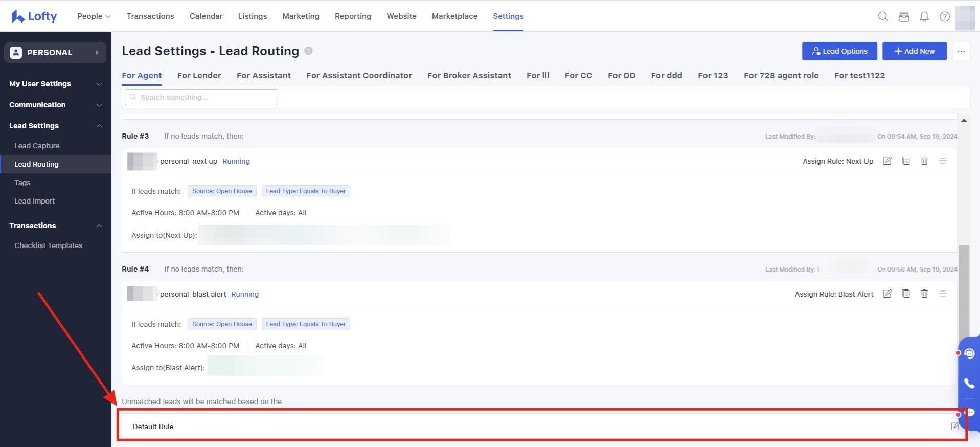Edit the Default Rule
The width and height of the screenshot is (980, 447).
coord(954,426)
